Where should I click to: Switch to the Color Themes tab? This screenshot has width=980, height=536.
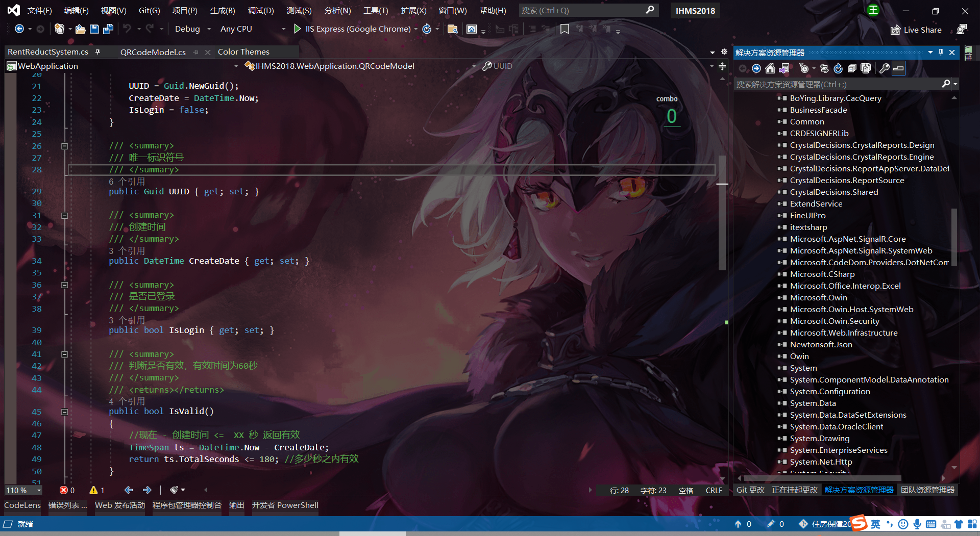(x=243, y=52)
